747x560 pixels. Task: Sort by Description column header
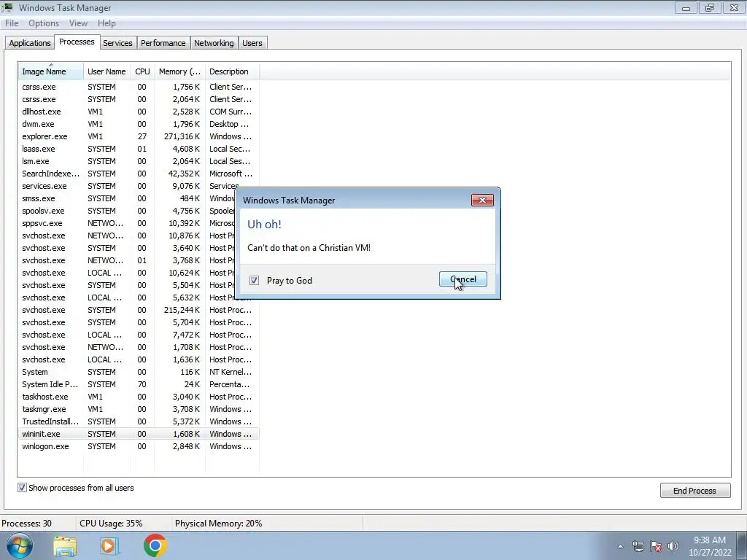(233, 71)
